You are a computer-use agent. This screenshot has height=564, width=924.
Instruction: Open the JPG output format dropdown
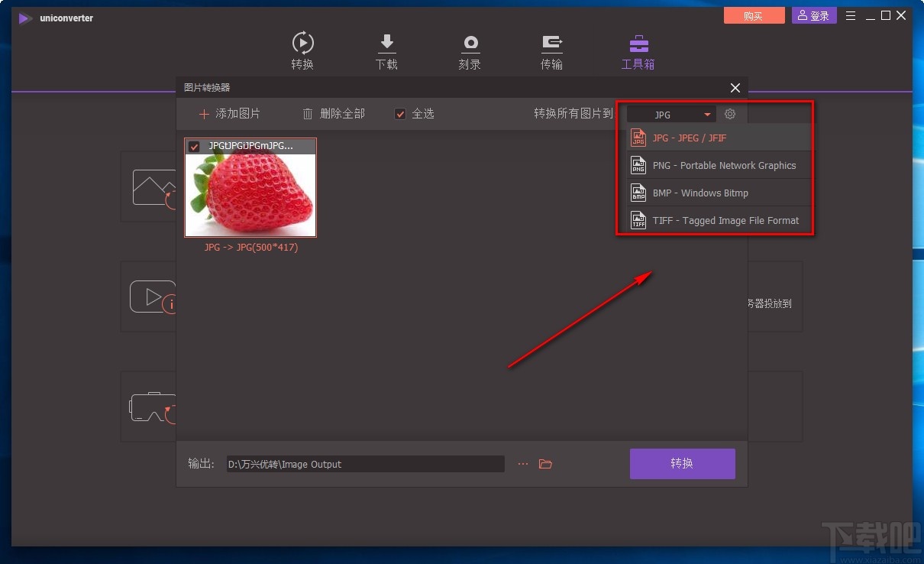[671, 115]
